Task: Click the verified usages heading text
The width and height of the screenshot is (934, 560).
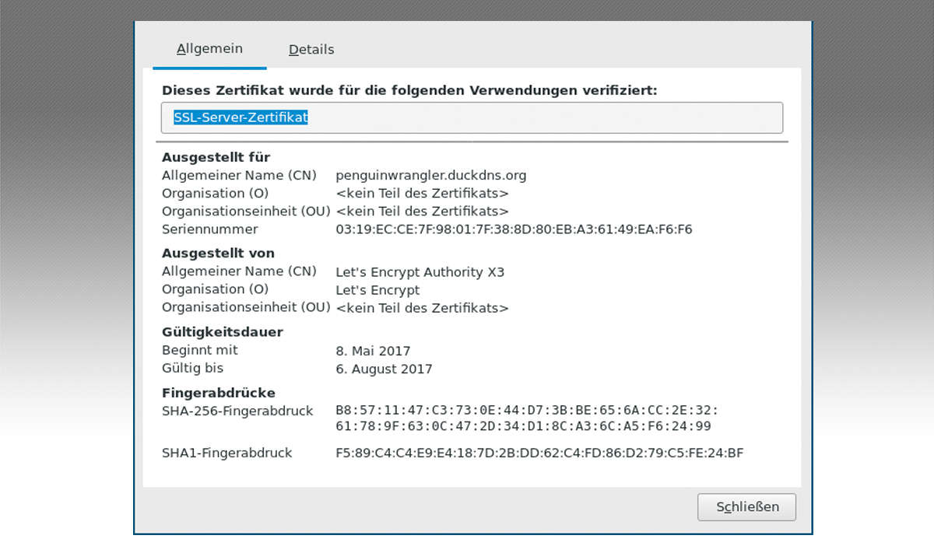Action: pos(409,90)
